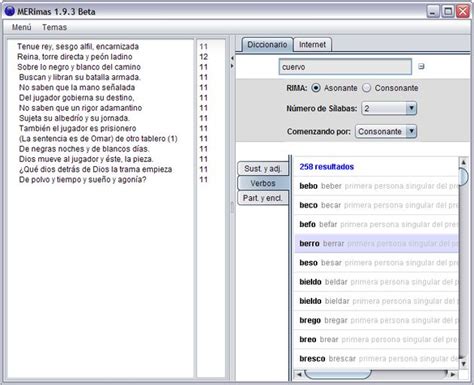The image size is (474, 385).
Task: Open the Comenzando por dropdown
Action: [386, 131]
